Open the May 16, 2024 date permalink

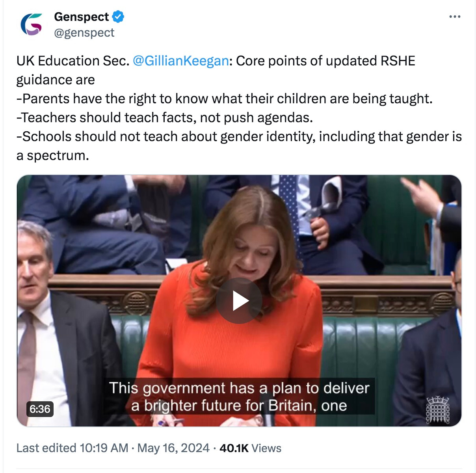(173, 448)
